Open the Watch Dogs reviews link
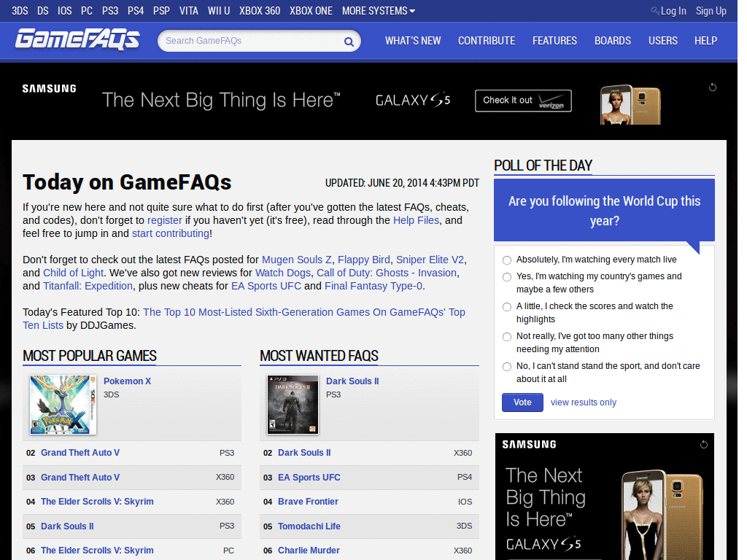Screen dimensions: 747x560 click(x=283, y=273)
